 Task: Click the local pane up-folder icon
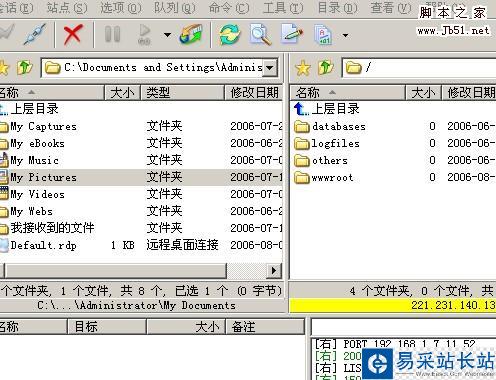pyautogui.click(x=25, y=68)
